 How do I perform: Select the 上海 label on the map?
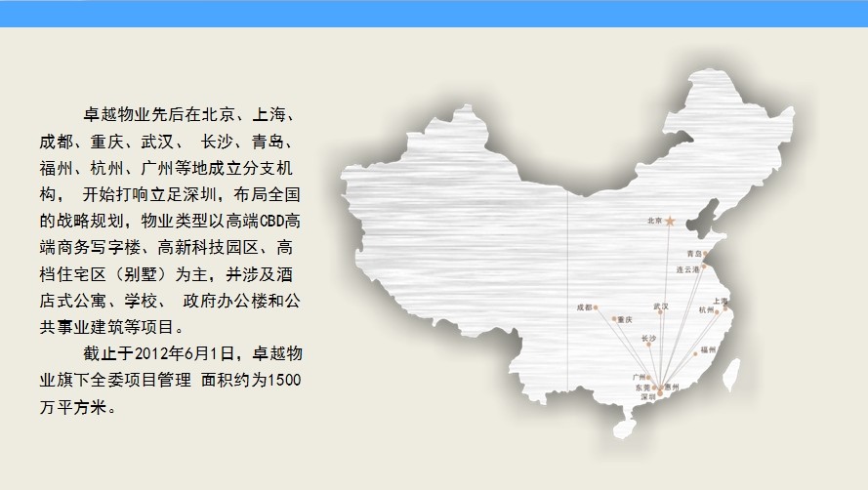(721, 302)
